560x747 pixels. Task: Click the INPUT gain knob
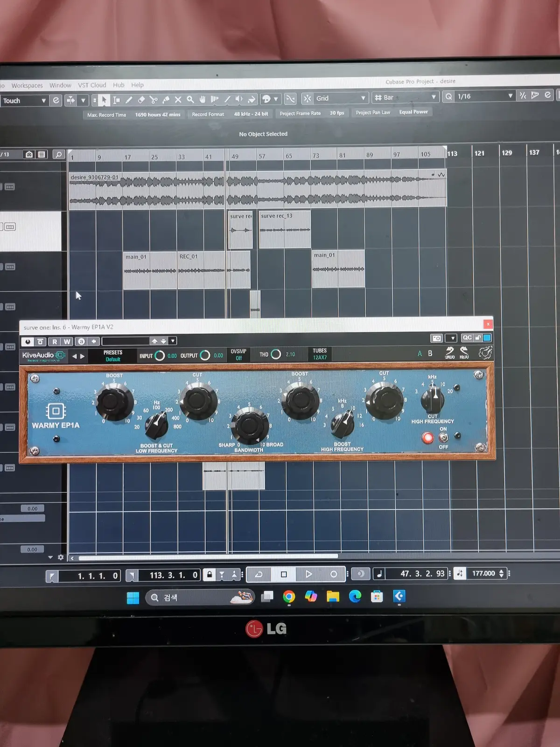point(160,356)
